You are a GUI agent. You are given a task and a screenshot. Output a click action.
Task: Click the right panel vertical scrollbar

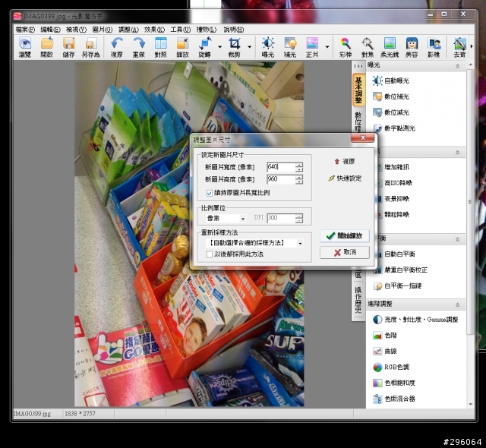point(471,201)
